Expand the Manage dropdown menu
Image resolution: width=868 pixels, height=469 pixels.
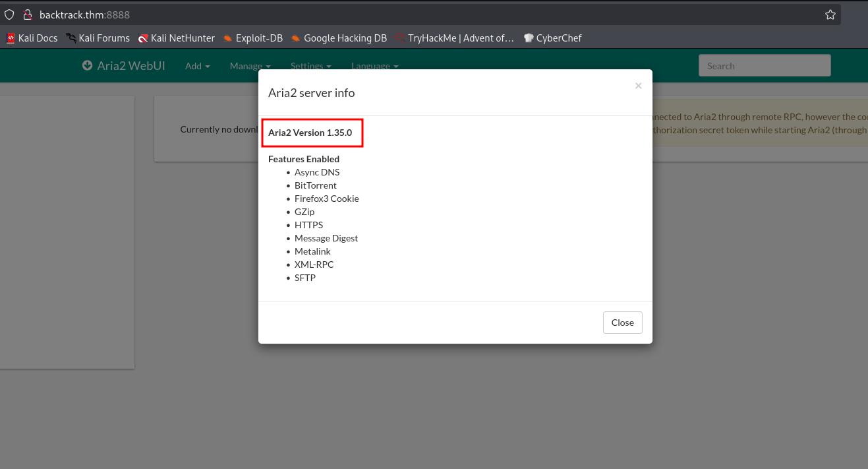pos(250,66)
